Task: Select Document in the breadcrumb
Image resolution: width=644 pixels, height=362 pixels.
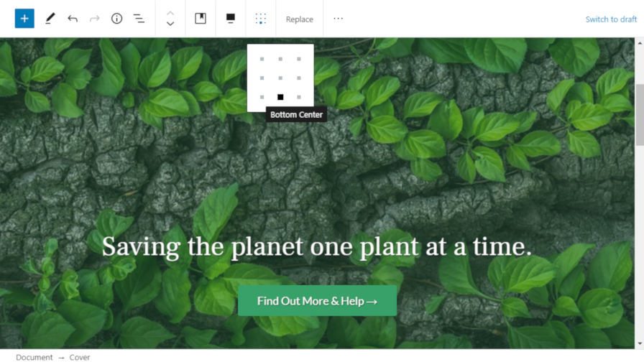Action: 34,357
